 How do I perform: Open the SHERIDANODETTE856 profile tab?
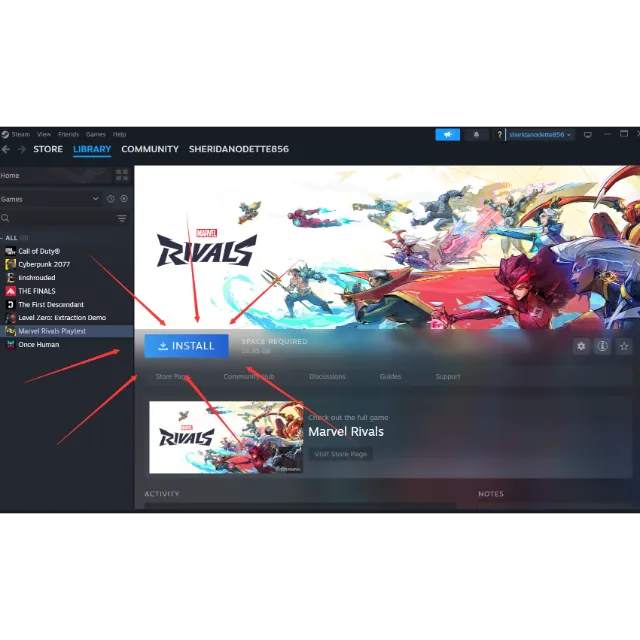coord(239,149)
